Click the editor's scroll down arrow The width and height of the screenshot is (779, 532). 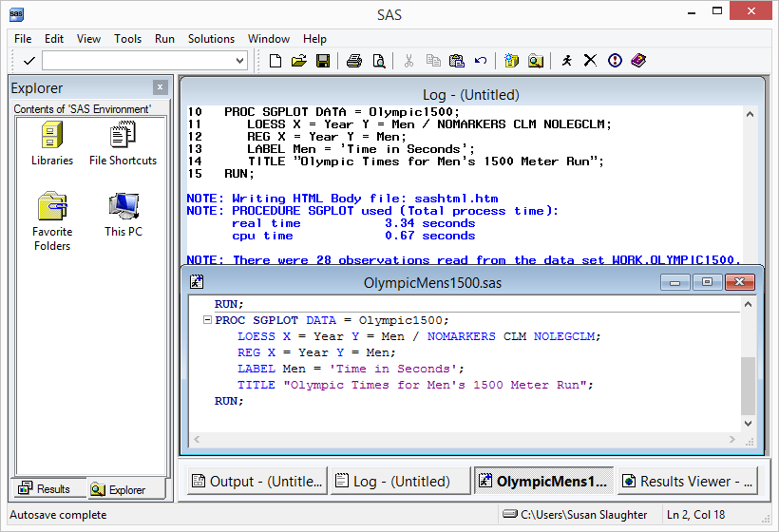click(x=748, y=423)
